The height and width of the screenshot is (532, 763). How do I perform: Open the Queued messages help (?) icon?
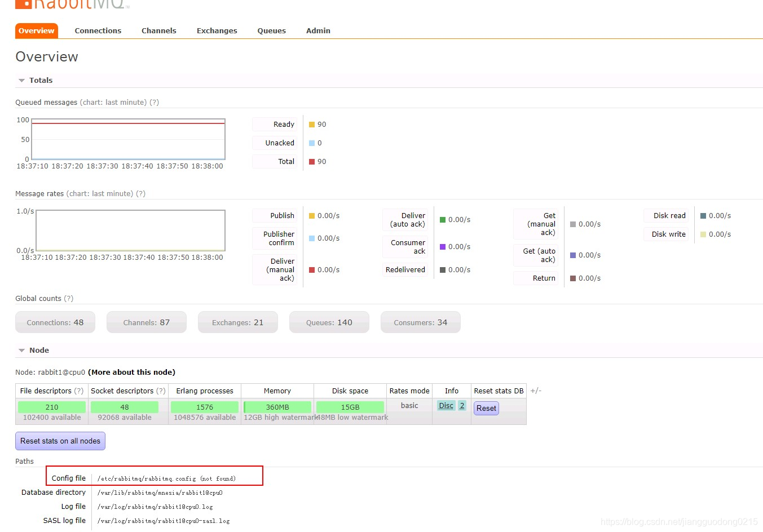[x=155, y=102]
